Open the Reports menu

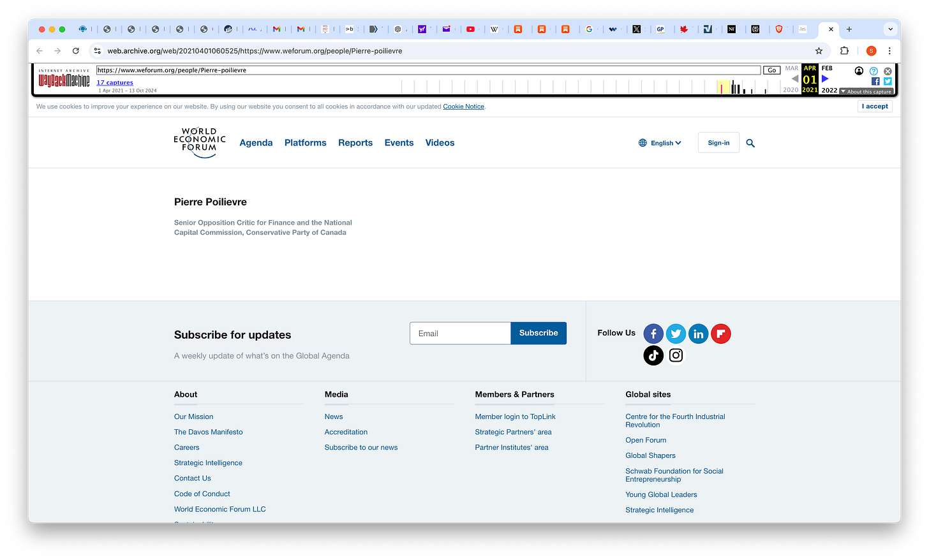(x=355, y=143)
